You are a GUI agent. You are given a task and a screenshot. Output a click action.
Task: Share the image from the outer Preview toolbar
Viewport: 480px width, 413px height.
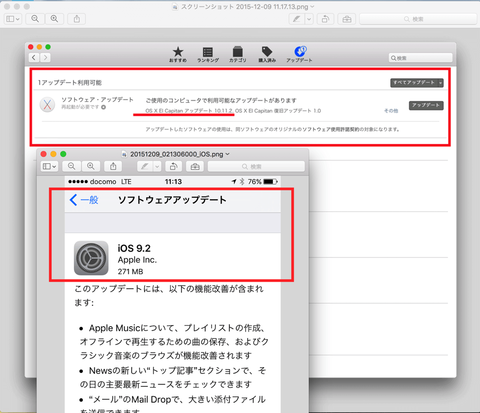[x=77, y=19]
